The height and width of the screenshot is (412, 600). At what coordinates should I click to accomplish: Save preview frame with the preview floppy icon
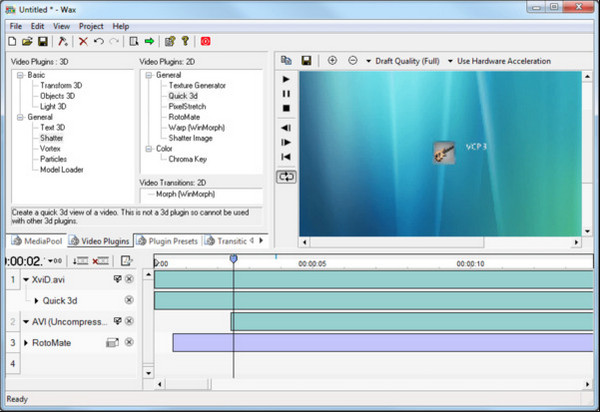click(306, 60)
